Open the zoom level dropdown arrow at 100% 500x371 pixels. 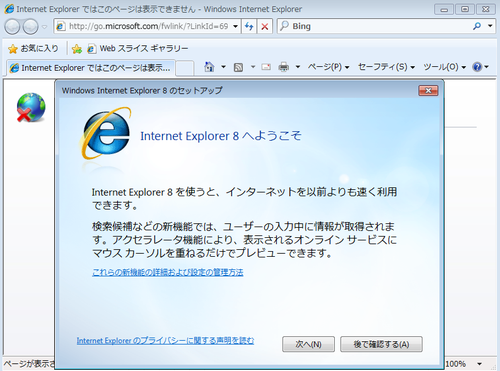pyautogui.click(x=479, y=364)
